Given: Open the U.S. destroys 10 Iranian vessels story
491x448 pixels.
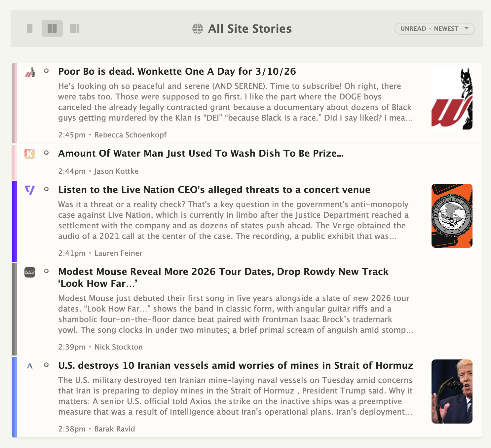Looking at the screenshot, I should point(236,366).
